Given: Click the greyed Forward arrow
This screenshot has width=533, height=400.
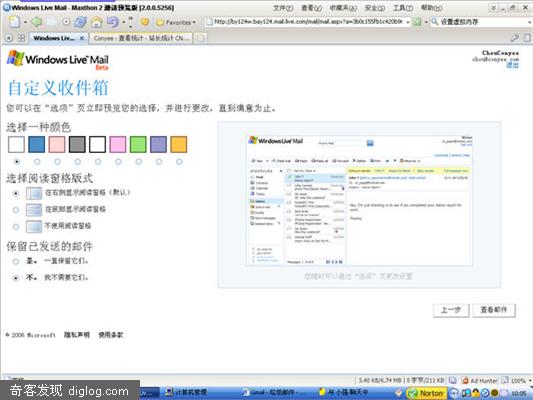Looking at the screenshot, I should tap(52, 22).
